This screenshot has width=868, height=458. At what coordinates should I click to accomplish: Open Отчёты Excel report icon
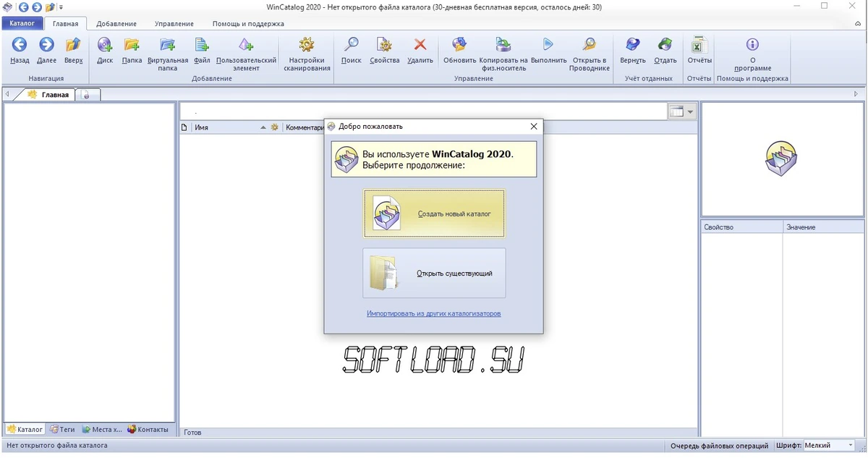pyautogui.click(x=699, y=51)
